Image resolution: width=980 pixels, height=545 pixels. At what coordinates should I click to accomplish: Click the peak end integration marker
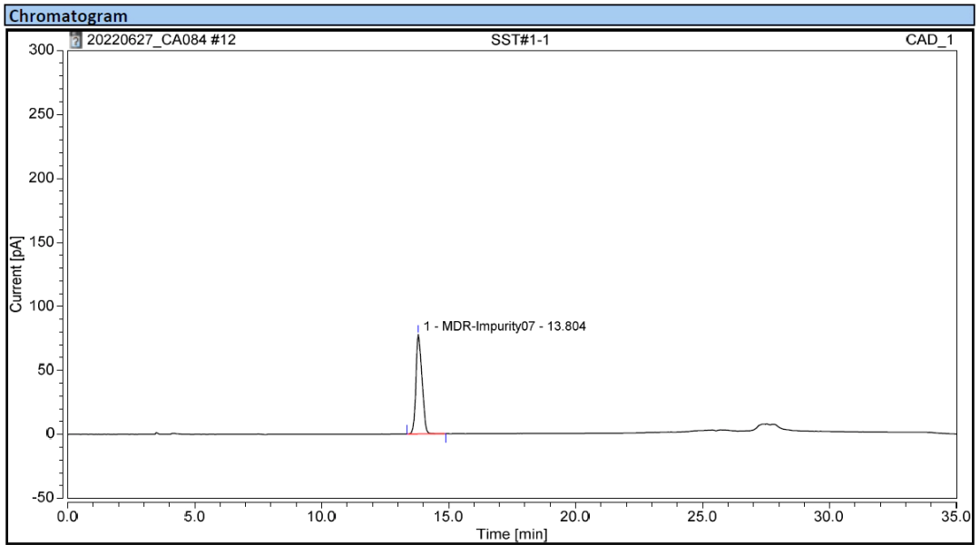click(x=446, y=438)
